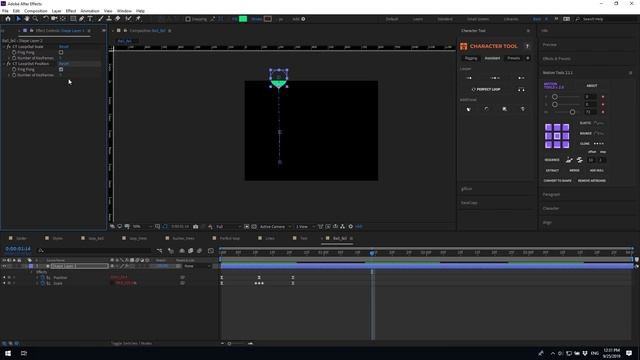640x360 pixels.
Task: Select the Hand tool
Action: tap(27, 19)
